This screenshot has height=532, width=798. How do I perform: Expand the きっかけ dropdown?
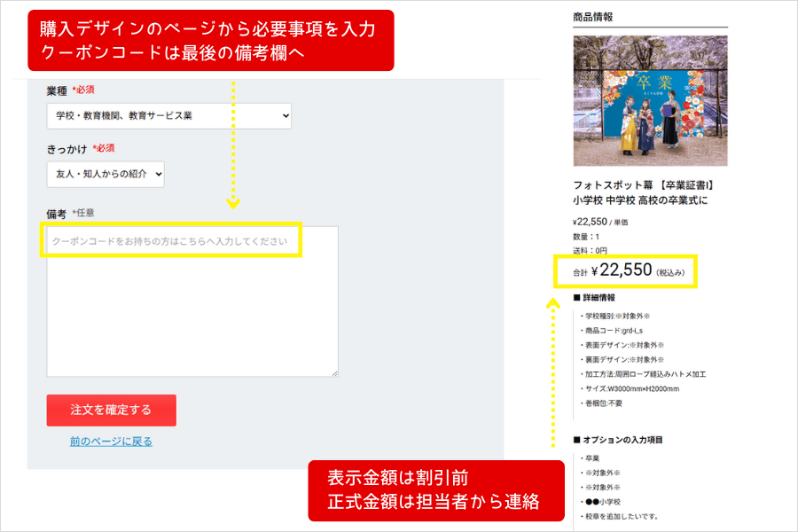[106, 174]
